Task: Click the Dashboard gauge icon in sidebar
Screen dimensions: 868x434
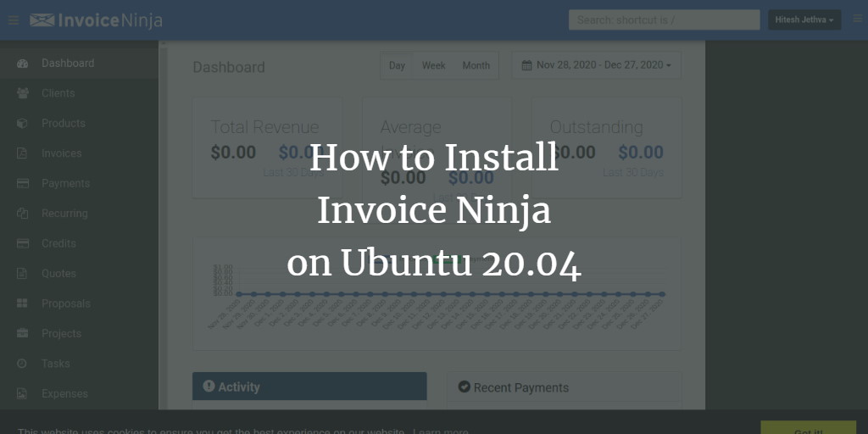Action: click(22, 63)
